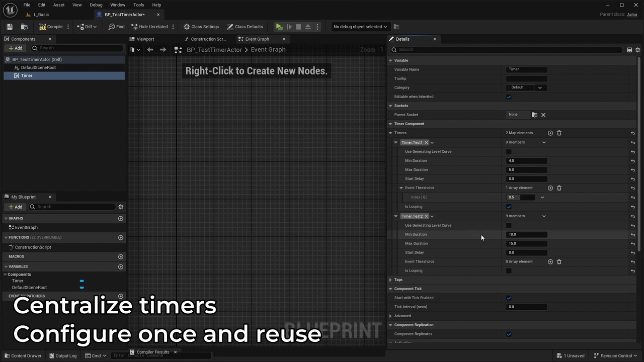Compile the blueprint

click(x=51, y=27)
